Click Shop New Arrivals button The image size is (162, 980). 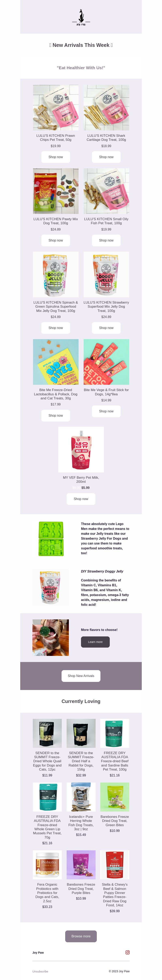pos(81,676)
